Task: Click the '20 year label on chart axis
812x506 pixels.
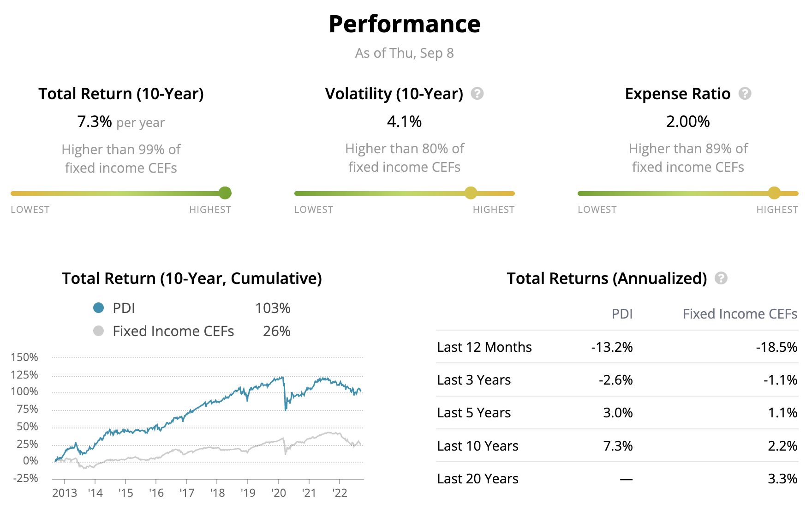Action: coord(278,493)
